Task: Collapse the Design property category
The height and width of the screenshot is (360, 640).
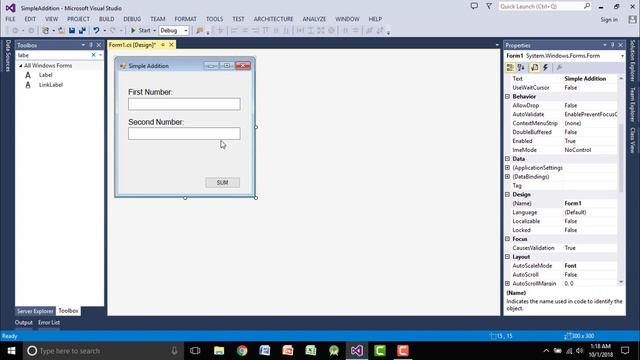Action: 507,195
